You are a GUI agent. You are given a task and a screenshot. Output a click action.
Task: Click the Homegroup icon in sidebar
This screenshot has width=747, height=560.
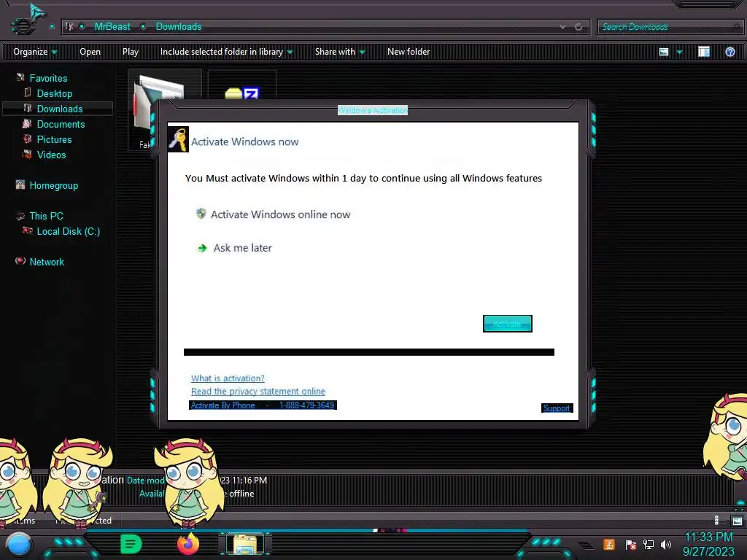pos(20,184)
